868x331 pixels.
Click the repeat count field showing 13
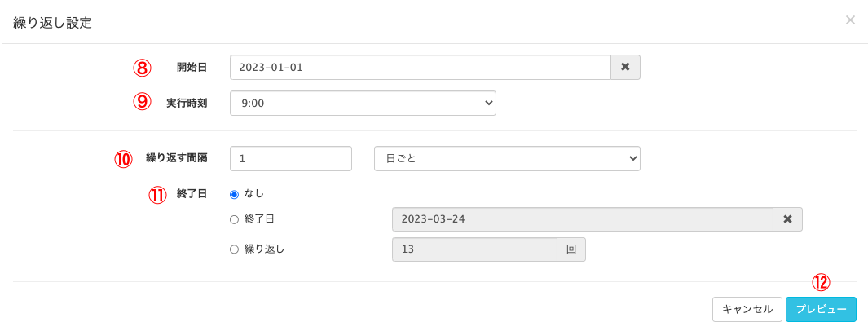pyautogui.click(x=474, y=249)
